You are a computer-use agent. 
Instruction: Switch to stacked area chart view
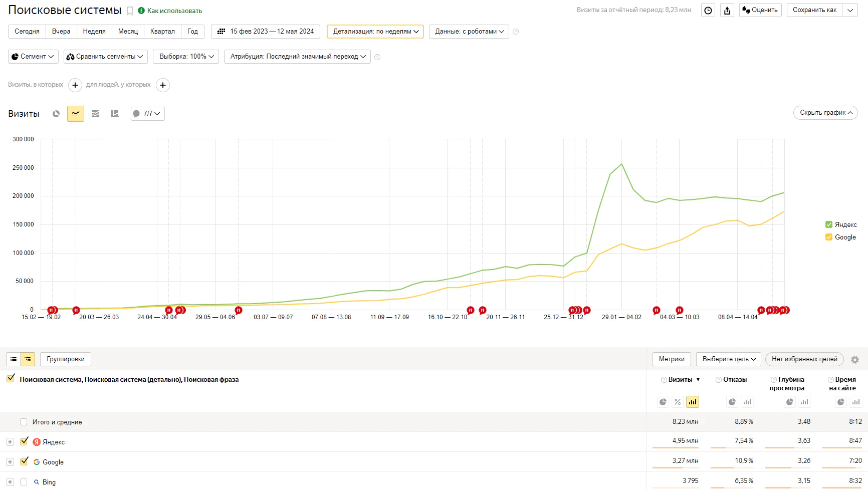(95, 114)
